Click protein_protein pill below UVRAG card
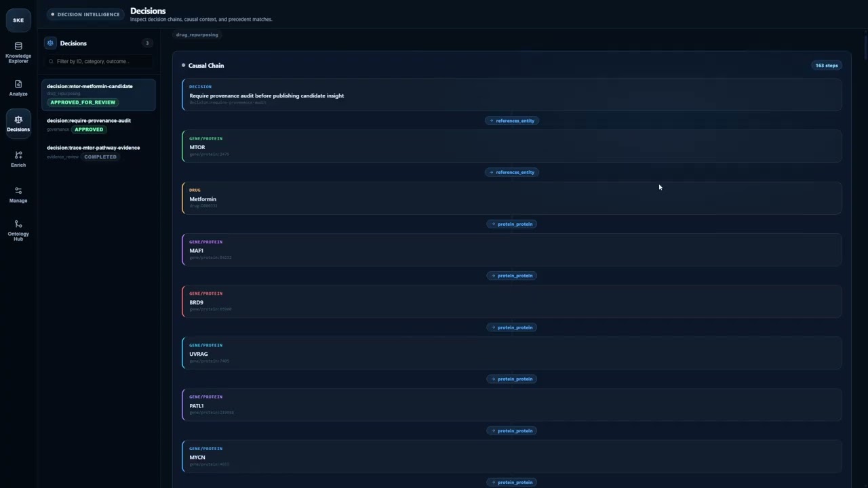Image resolution: width=868 pixels, height=488 pixels. click(x=512, y=379)
